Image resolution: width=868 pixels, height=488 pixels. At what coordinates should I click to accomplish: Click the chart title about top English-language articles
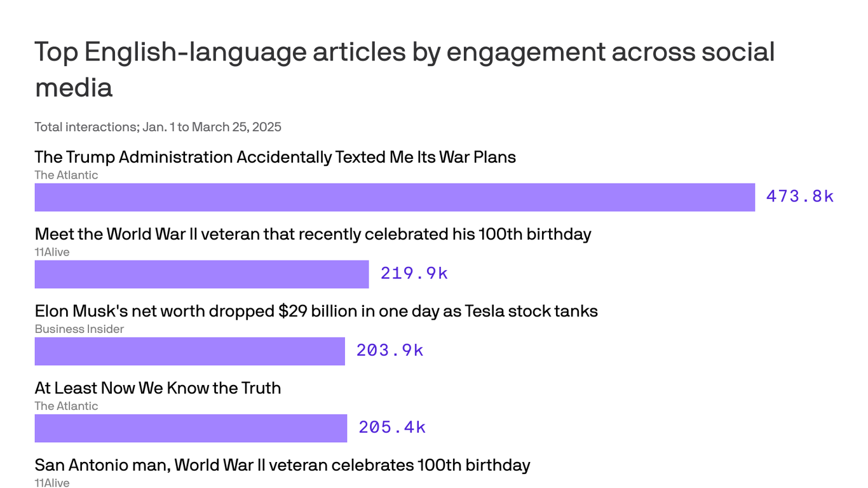coord(404,69)
